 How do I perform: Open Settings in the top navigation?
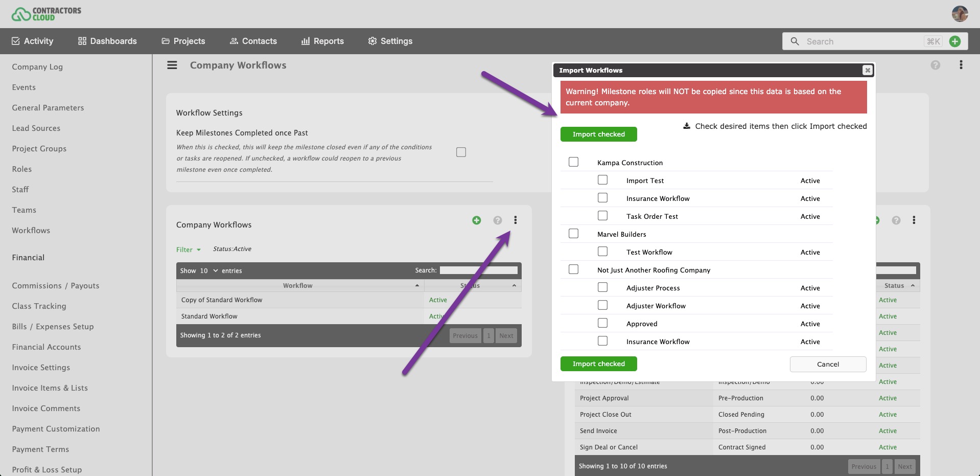click(x=390, y=41)
